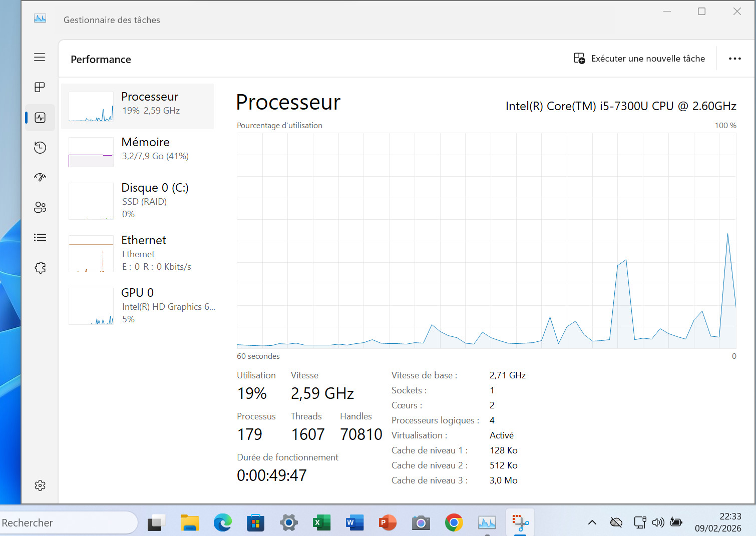756x536 pixels.
Task: Open Task View on the taskbar
Action: [x=157, y=523]
